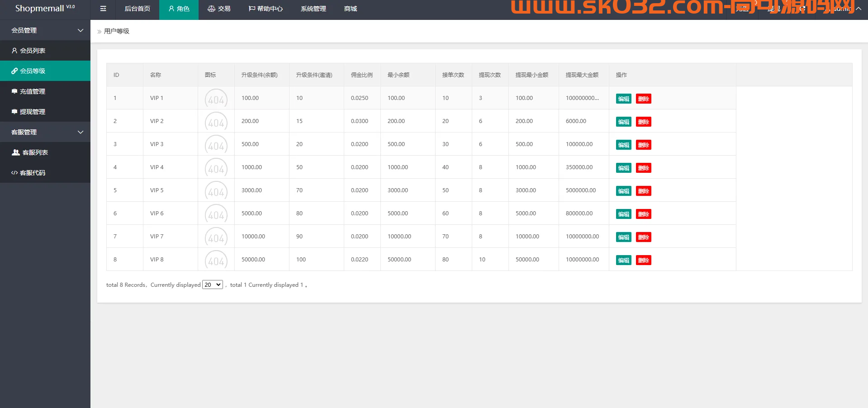This screenshot has width=868, height=408.
Task: Click the 佣金比例 column header
Action: tap(362, 75)
